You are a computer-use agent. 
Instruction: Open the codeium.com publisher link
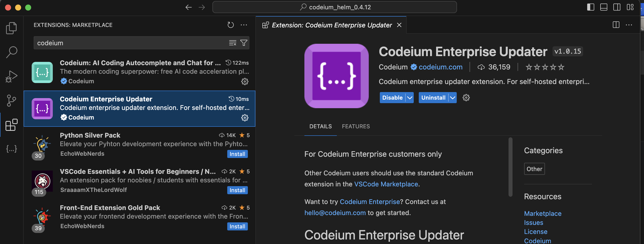tap(440, 67)
